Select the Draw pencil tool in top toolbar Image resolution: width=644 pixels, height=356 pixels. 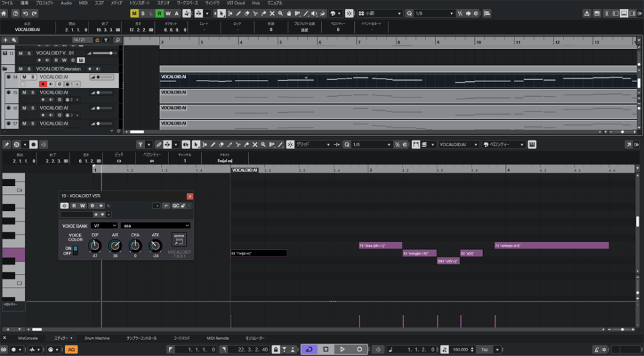[x=238, y=13]
